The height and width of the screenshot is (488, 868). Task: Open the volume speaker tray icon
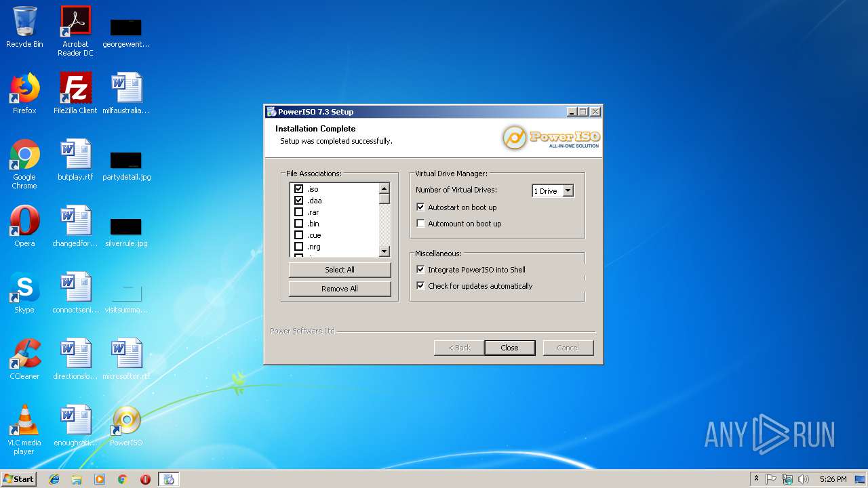tap(804, 479)
